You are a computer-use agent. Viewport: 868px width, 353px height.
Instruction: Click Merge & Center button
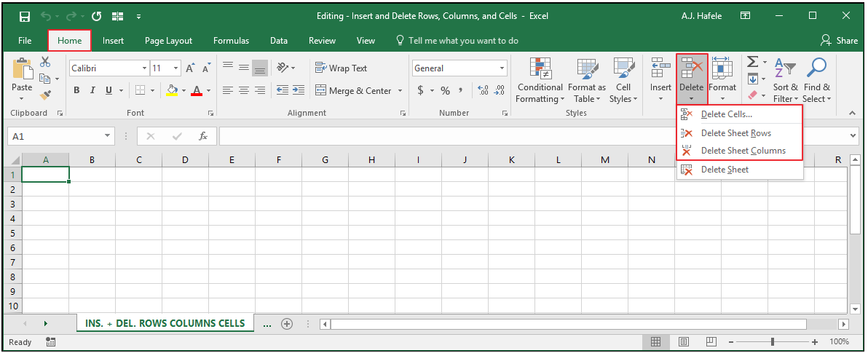(353, 90)
